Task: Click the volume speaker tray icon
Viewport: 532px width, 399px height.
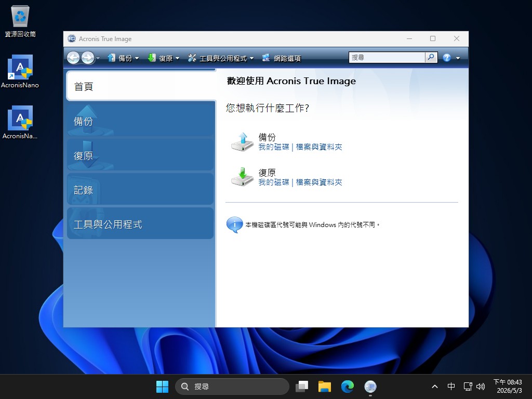Action: coord(481,387)
